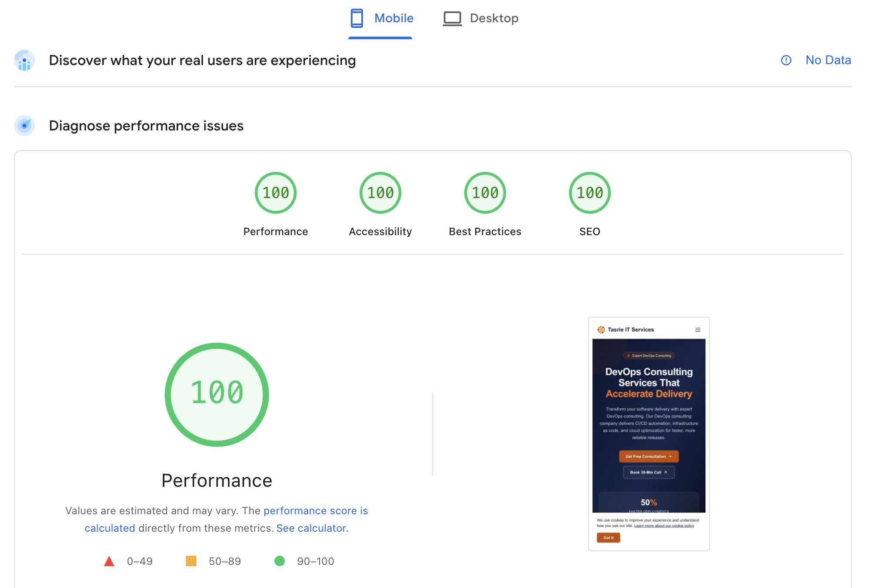This screenshot has width=870, height=588.
Task: Select the Mobile tab
Action: pos(394,18)
